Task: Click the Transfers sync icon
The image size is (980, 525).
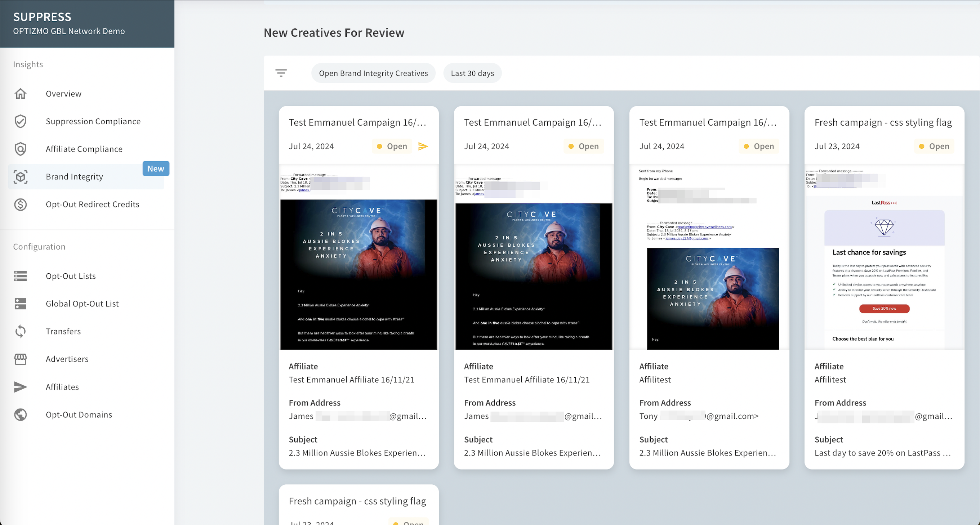Action: coord(21,332)
